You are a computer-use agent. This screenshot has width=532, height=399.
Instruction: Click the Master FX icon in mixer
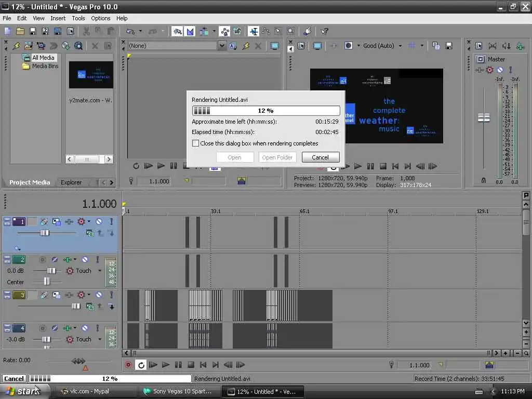tap(480, 70)
